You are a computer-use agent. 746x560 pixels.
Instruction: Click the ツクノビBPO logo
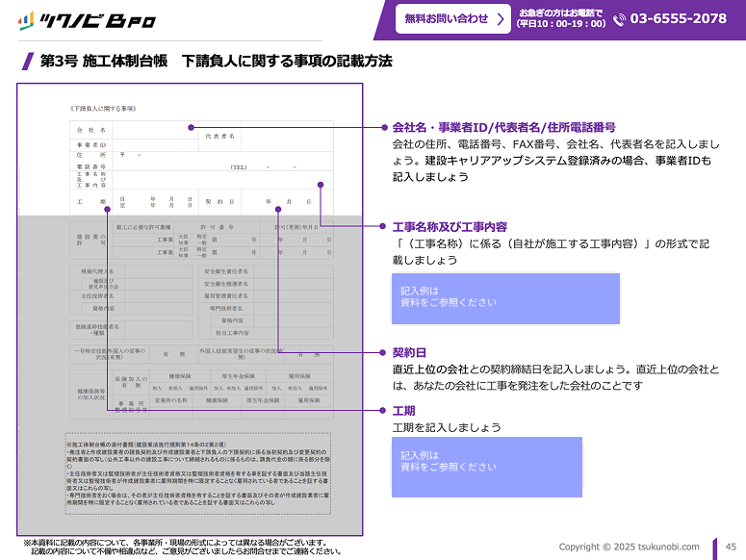click(x=87, y=21)
